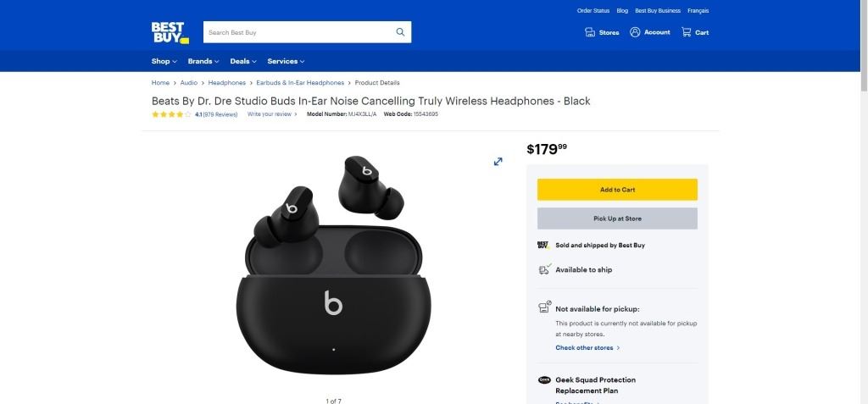Open the shopping Cart icon
This screenshot has height=404, width=868.
tap(687, 32)
